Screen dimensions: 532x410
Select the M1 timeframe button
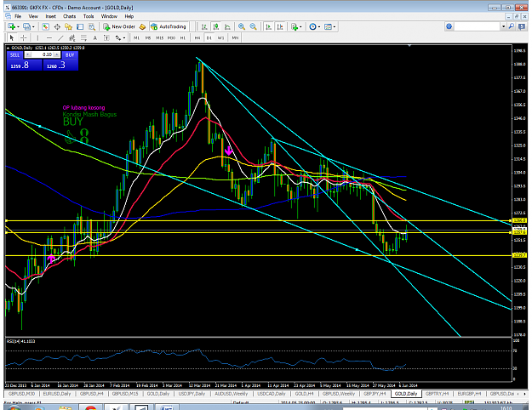(136, 38)
